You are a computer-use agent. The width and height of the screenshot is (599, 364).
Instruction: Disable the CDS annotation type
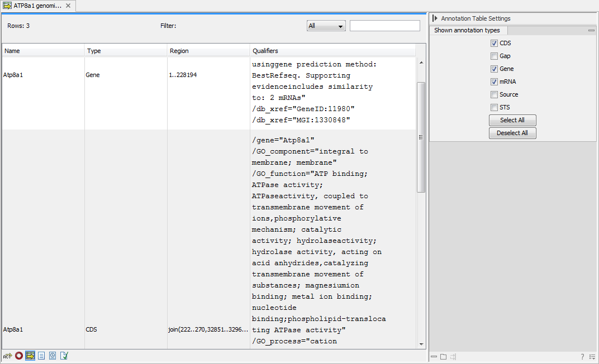point(494,43)
